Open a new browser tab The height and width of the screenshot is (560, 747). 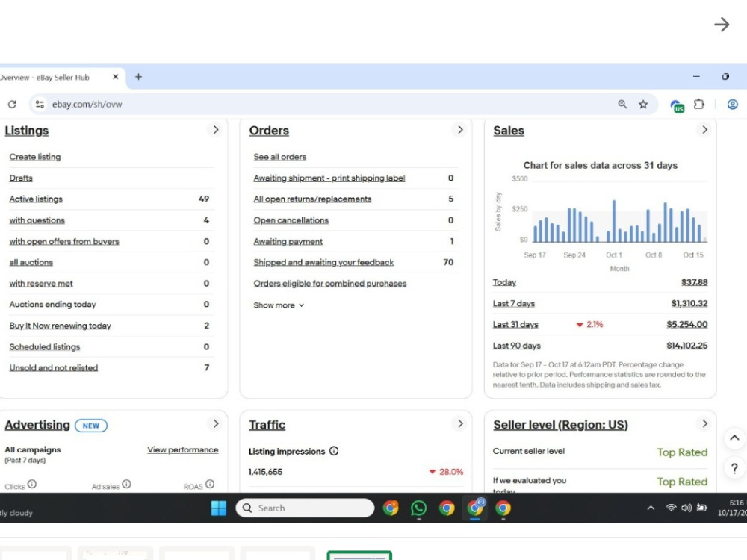click(139, 77)
